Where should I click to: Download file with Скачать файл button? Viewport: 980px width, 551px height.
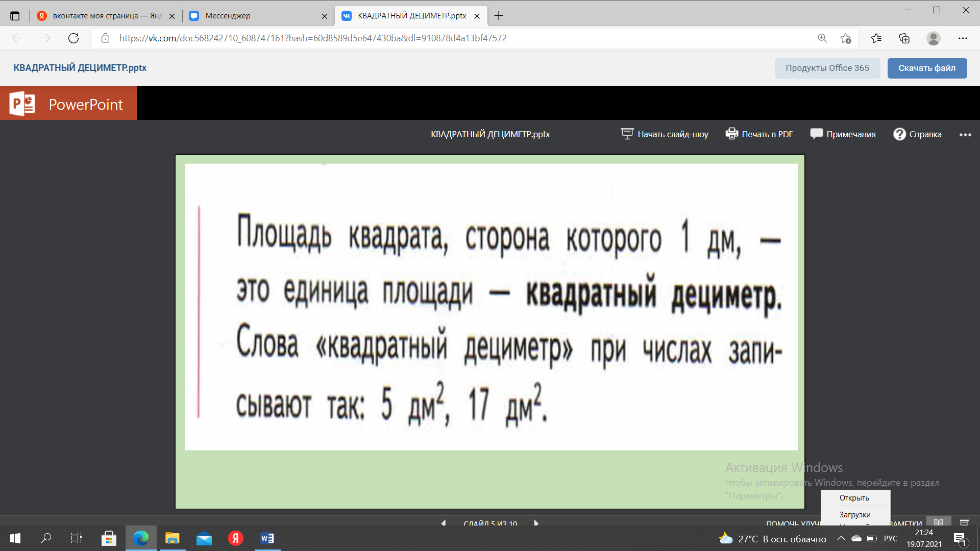click(927, 68)
